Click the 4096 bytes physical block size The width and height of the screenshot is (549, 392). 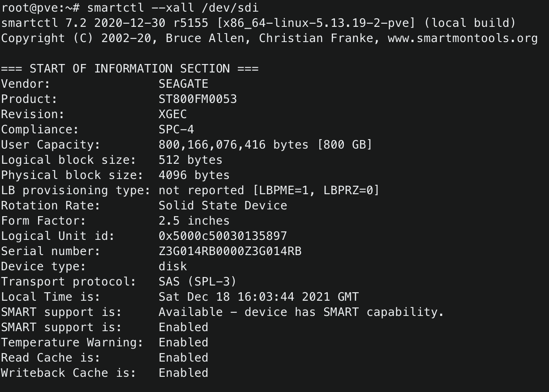[194, 175]
